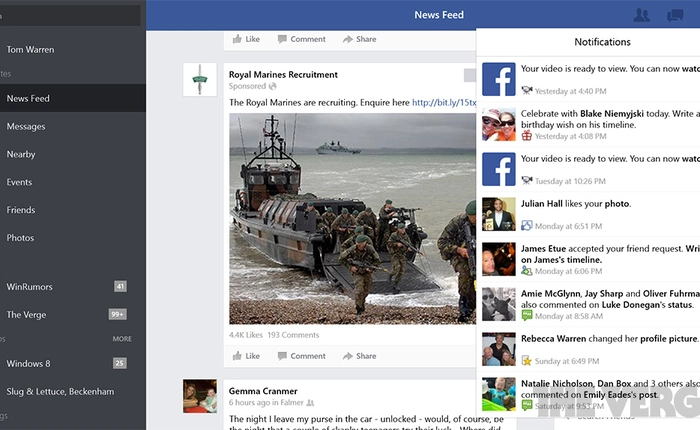Screen dimensions: 700x430
Task: Click gift icon beside Yesterday 4:08 PM
Action: coord(527,136)
